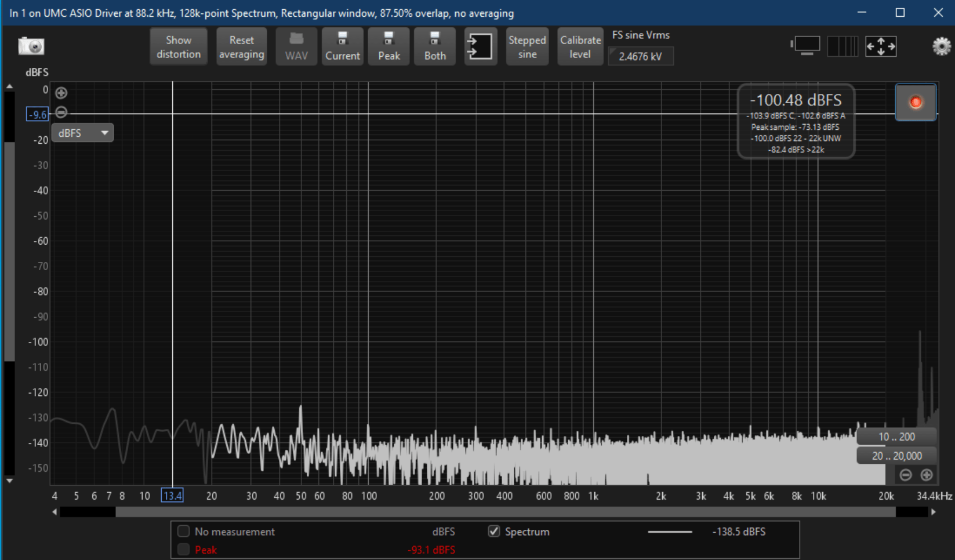Uncheck the Spectrum trace checkbox
This screenshot has width=955, height=560.
pos(494,531)
